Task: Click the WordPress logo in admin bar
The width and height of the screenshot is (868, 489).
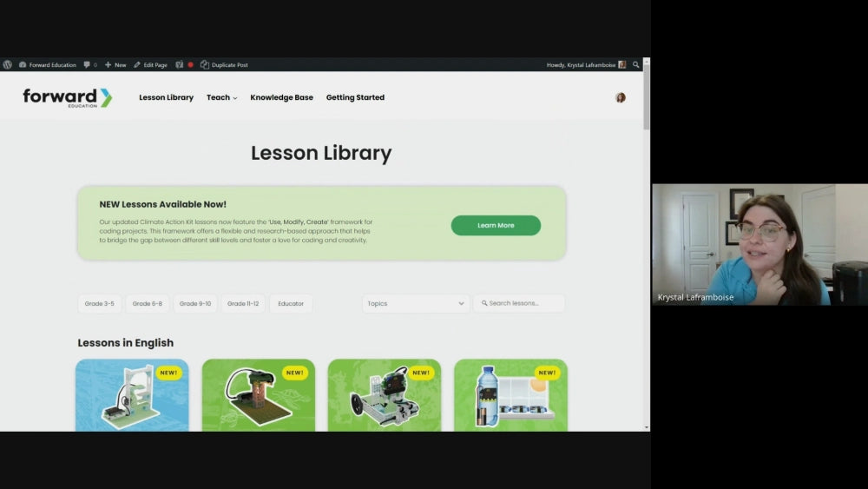Action: pos(8,65)
